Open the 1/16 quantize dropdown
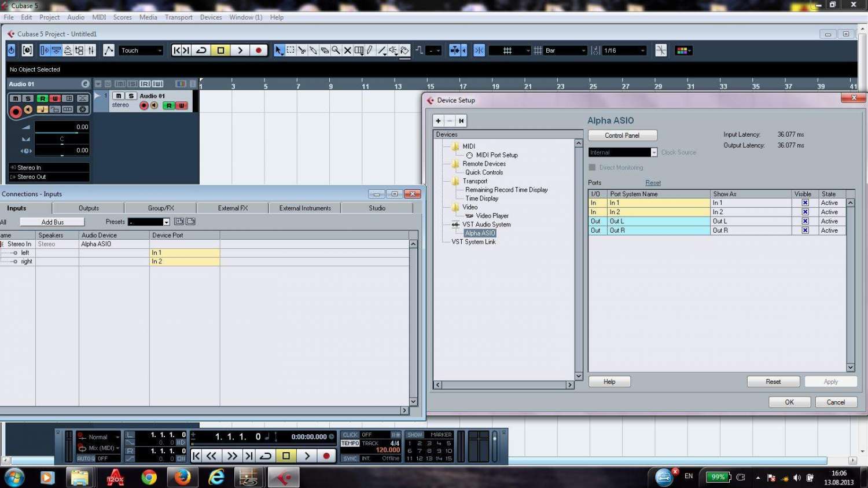Image resolution: width=868 pixels, height=488 pixels. 624,51
